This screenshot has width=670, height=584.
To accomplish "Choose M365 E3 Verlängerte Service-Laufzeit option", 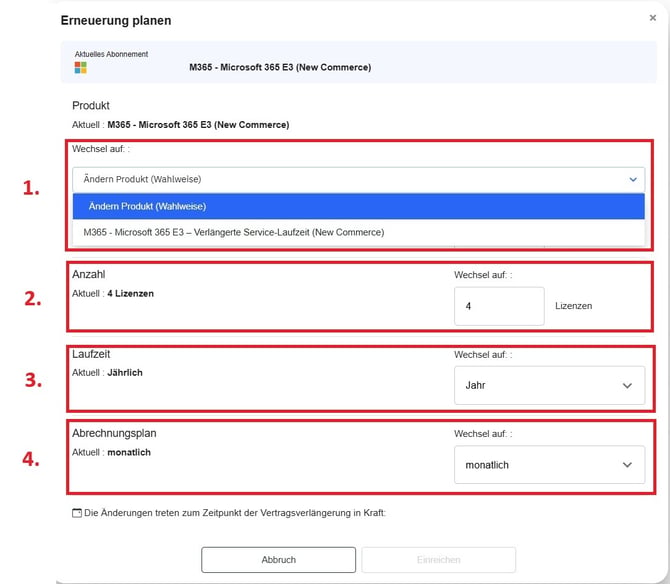I will (359, 232).
